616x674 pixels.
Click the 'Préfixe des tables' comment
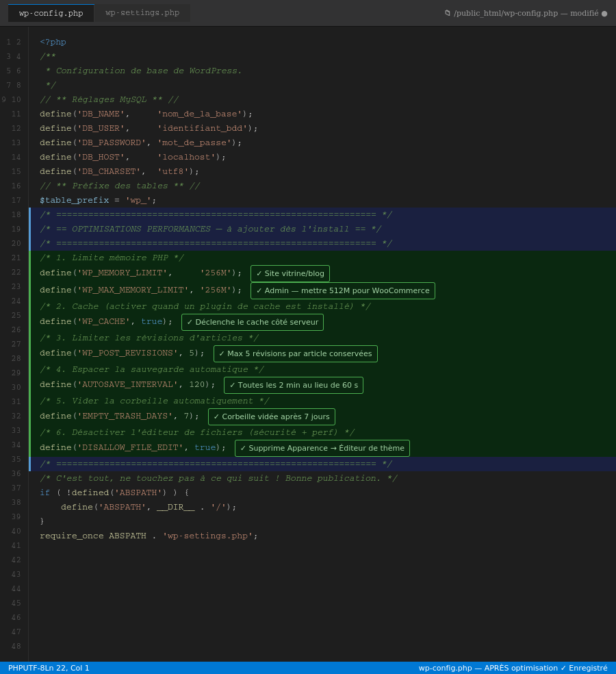120,186
